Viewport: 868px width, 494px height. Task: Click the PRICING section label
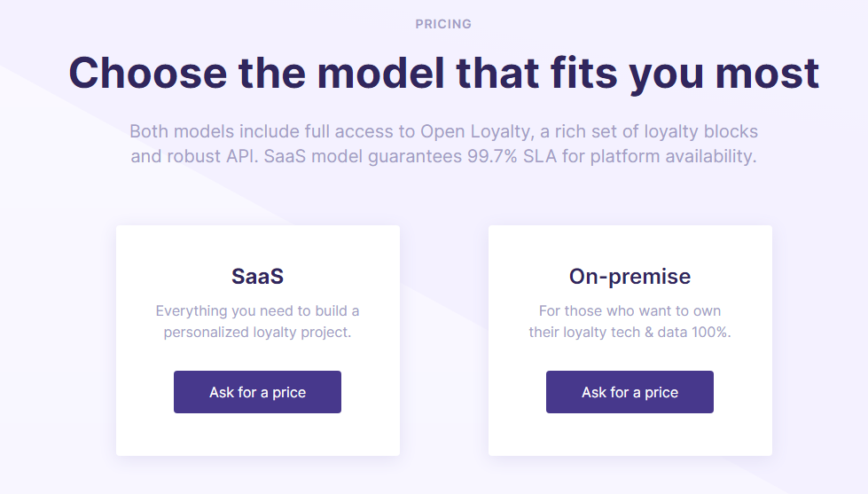click(x=443, y=24)
